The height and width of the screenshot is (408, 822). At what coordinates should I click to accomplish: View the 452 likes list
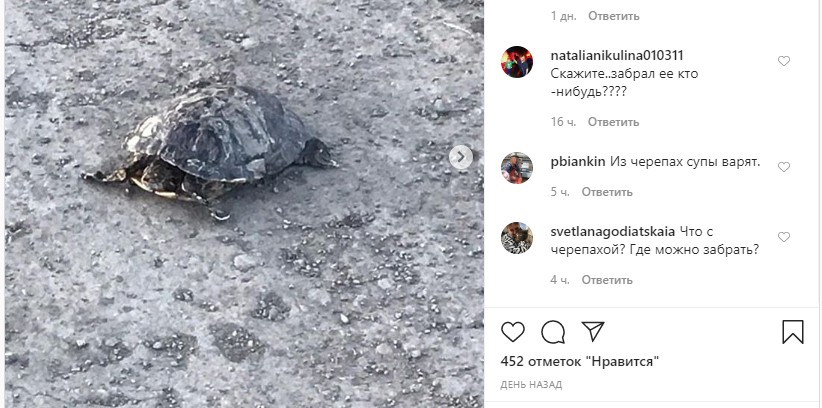pyautogui.click(x=580, y=361)
